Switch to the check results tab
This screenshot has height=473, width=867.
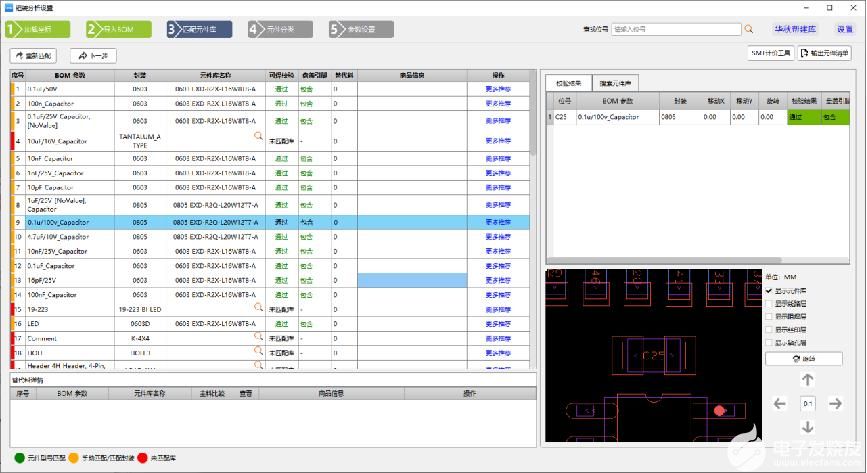[x=568, y=83]
